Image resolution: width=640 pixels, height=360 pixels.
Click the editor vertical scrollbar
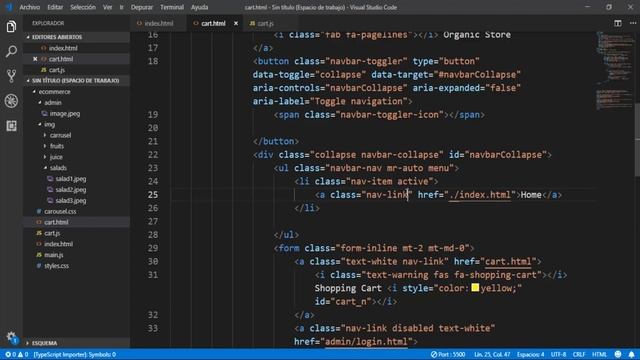click(x=637, y=140)
